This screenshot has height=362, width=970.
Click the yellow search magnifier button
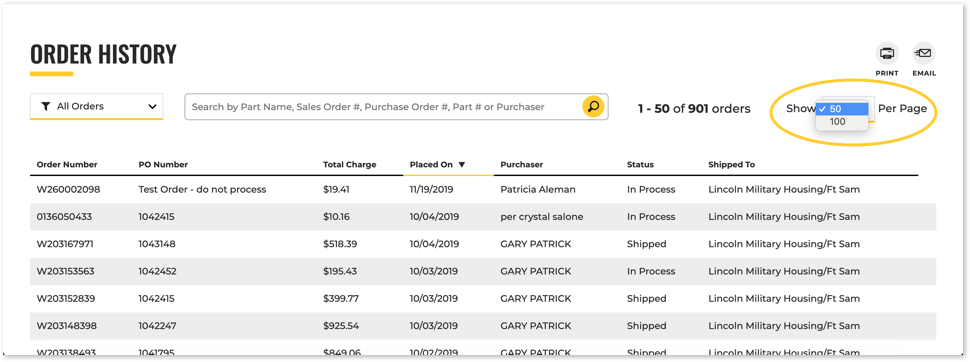coord(593,106)
